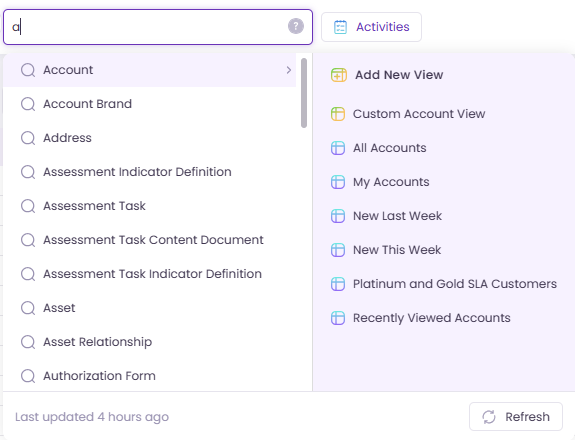This screenshot has width=575, height=440.
Task: Open the Activities button
Action: pyautogui.click(x=371, y=27)
